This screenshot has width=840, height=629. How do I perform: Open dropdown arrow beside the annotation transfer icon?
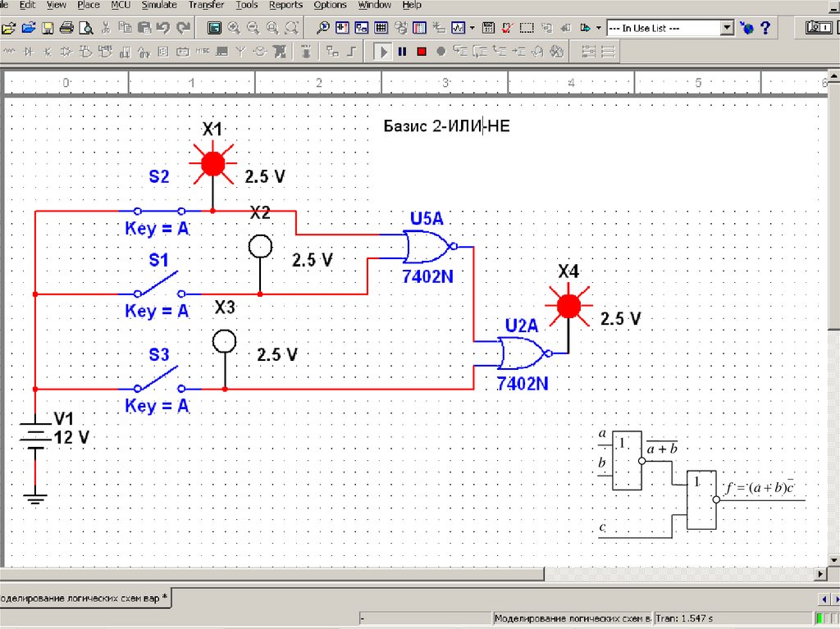click(599, 28)
